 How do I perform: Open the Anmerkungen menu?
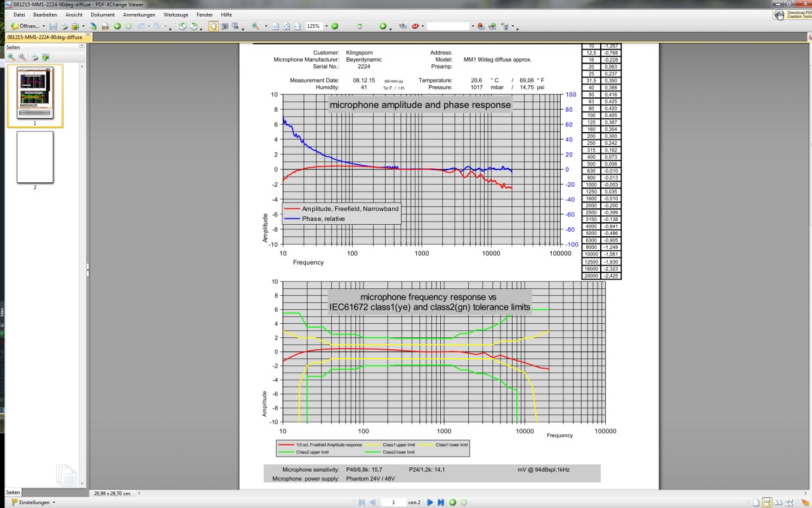tap(139, 14)
